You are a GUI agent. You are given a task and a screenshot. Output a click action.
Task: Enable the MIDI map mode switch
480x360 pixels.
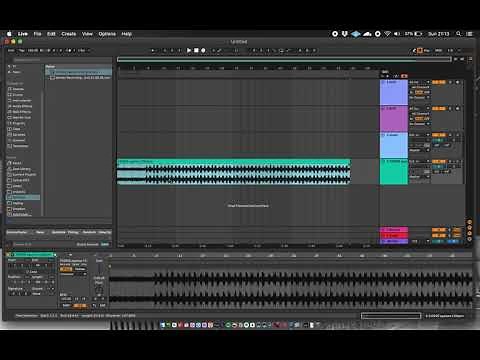click(x=438, y=51)
